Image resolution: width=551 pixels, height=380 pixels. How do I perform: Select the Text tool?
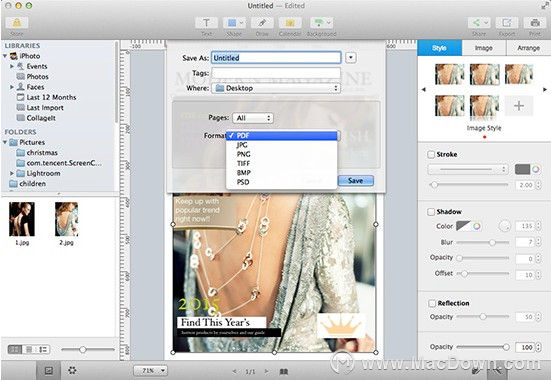(x=206, y=23)
